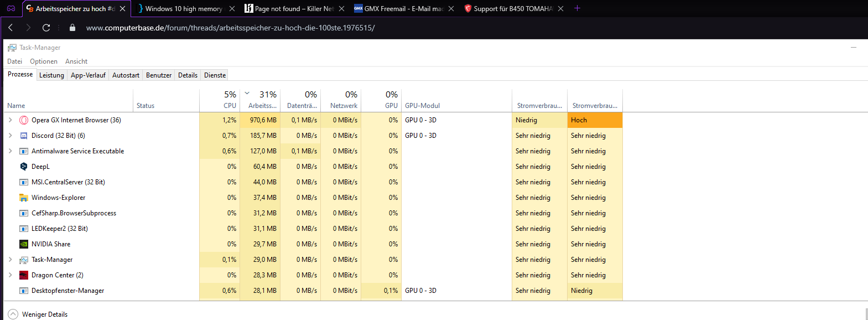This screenshot has height=320, width=868.
Task: Expand the Task-Manager process group
Action: coord(10,260)
